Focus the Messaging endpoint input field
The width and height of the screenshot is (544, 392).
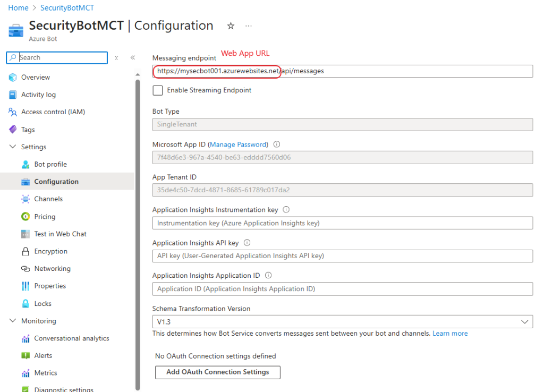[x=343, y=71]
